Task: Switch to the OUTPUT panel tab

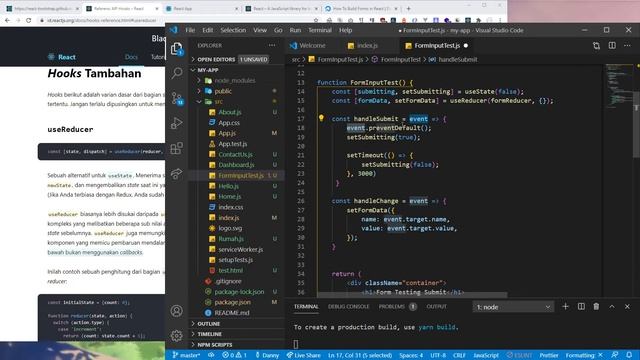Action: (x=436, y=307)
